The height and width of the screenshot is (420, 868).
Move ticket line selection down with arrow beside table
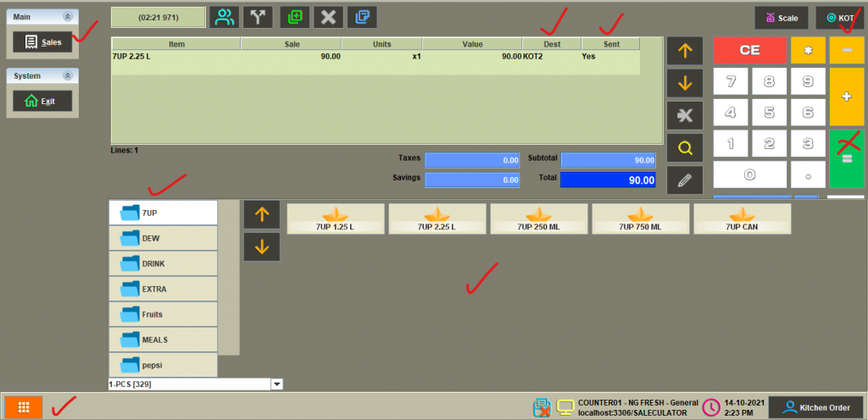tap(685, 84)
